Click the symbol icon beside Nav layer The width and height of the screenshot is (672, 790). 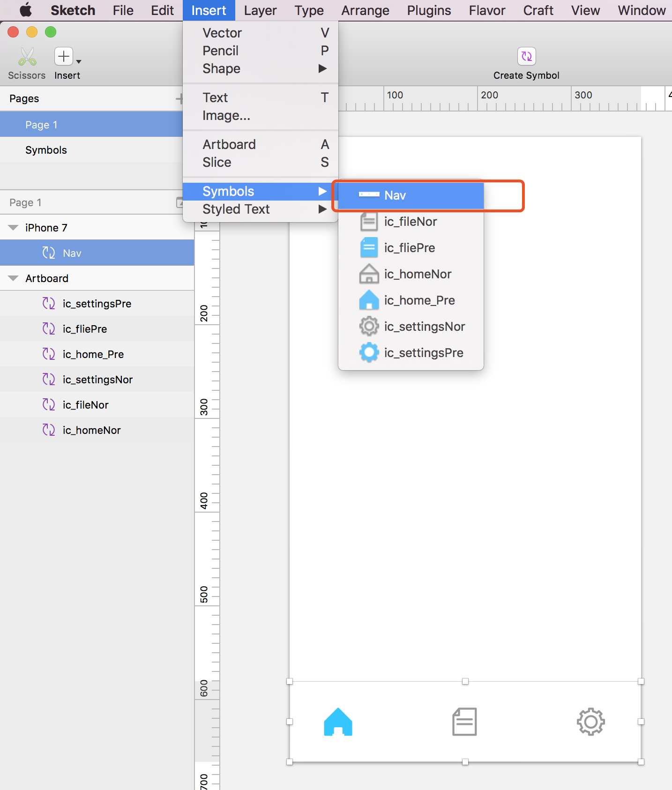49,253
